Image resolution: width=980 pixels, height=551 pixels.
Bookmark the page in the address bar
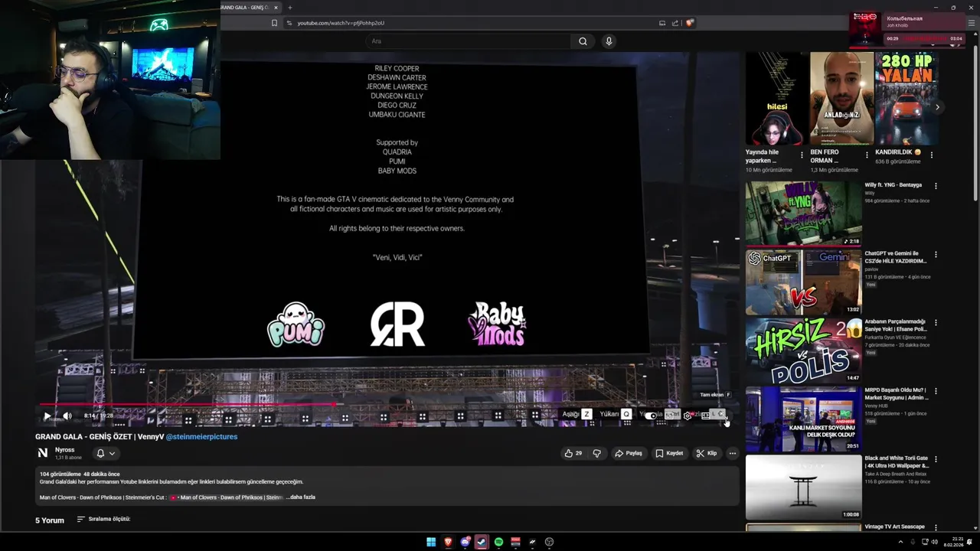274,23
